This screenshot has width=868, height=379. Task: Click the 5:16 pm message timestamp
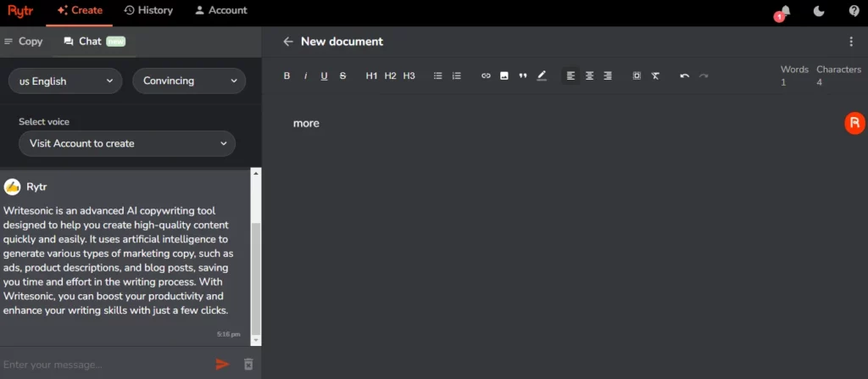click(229, 334)
